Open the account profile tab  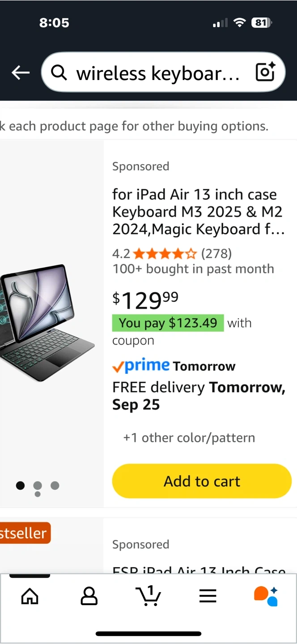[89, 596]
